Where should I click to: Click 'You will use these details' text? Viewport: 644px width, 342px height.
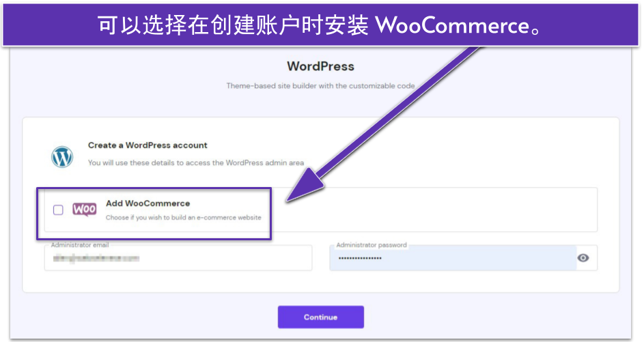[196, 162]
